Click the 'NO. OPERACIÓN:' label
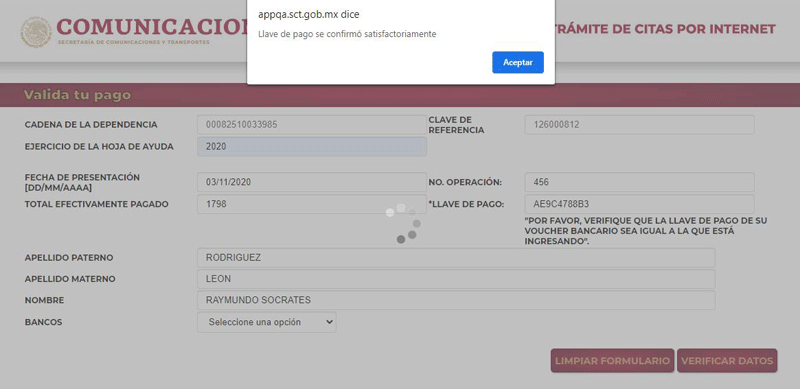 point(465,182)
